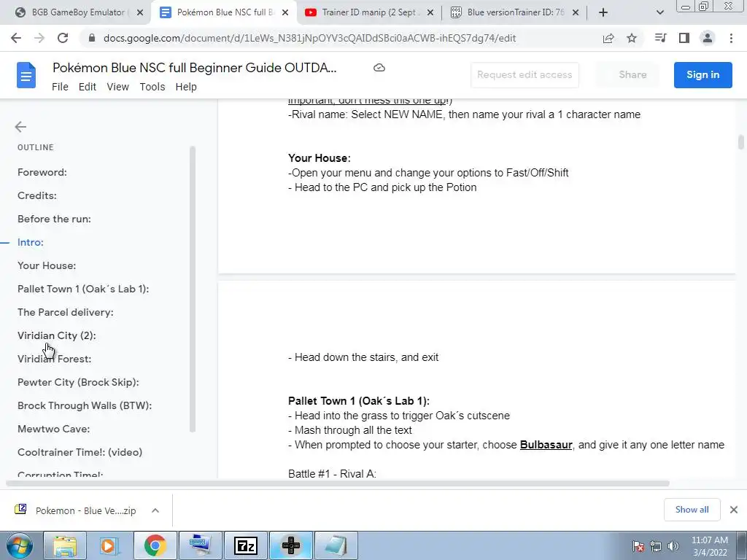
Task: Open the Tools menu
Action: coord(152,87)
